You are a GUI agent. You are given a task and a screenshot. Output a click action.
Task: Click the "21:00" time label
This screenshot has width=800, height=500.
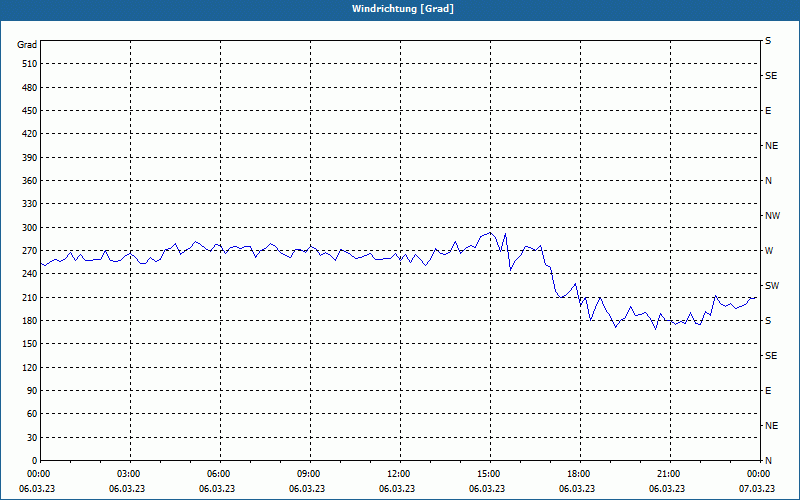[x=668, y=474]
